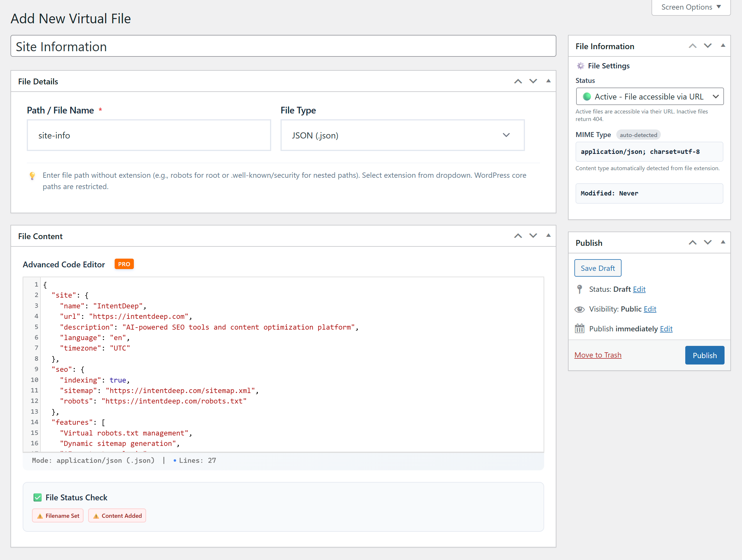
Task: Click the orange PRO badge
Action: [124, 264]
